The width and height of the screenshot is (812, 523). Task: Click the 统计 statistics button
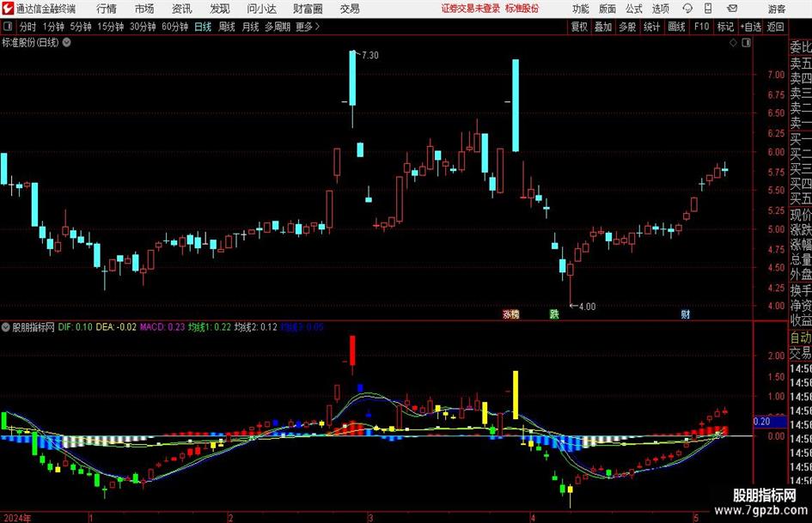pyautogui.click(x=651, y=27)
